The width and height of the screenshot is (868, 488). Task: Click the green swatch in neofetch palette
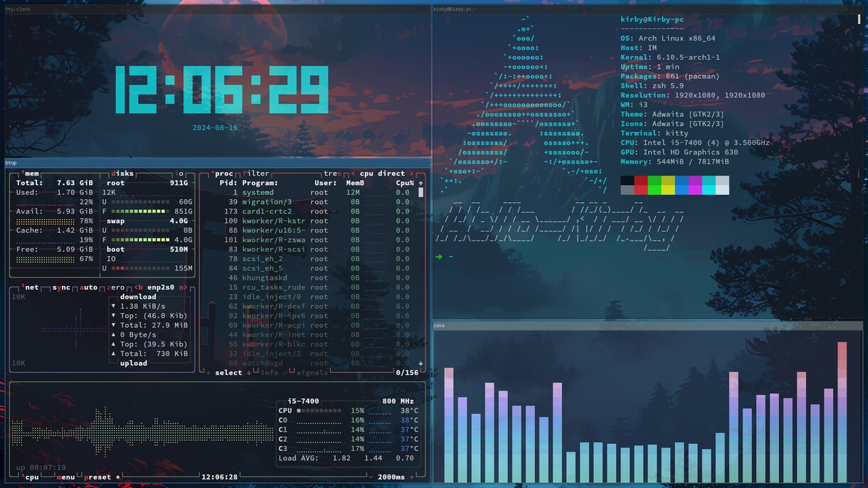(655, 185)
